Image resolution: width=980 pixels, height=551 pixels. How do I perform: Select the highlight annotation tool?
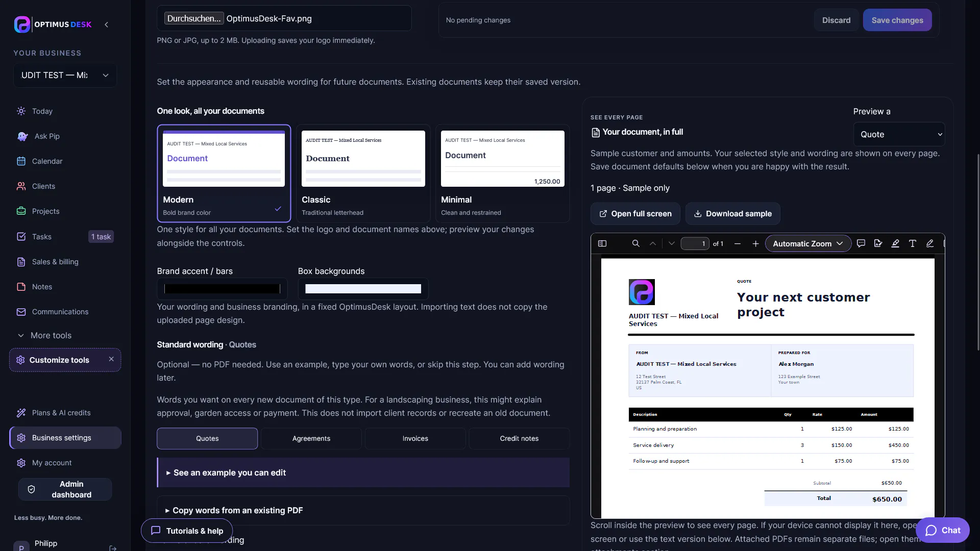[x=895, y=244]
